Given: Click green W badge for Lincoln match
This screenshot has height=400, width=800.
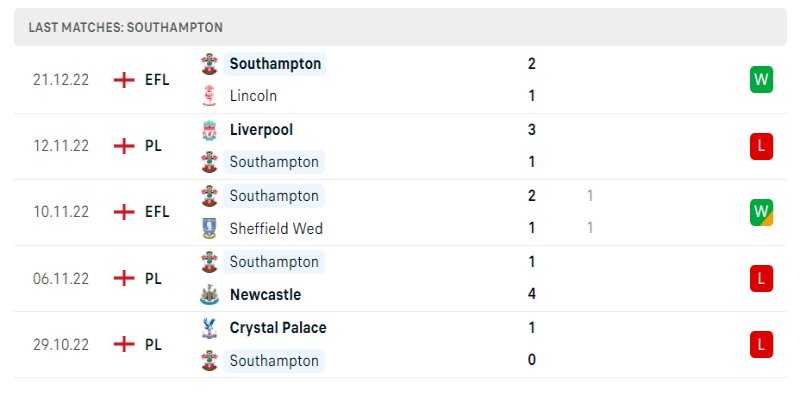Looking at the screenshot, I should [x=761, y=80].
